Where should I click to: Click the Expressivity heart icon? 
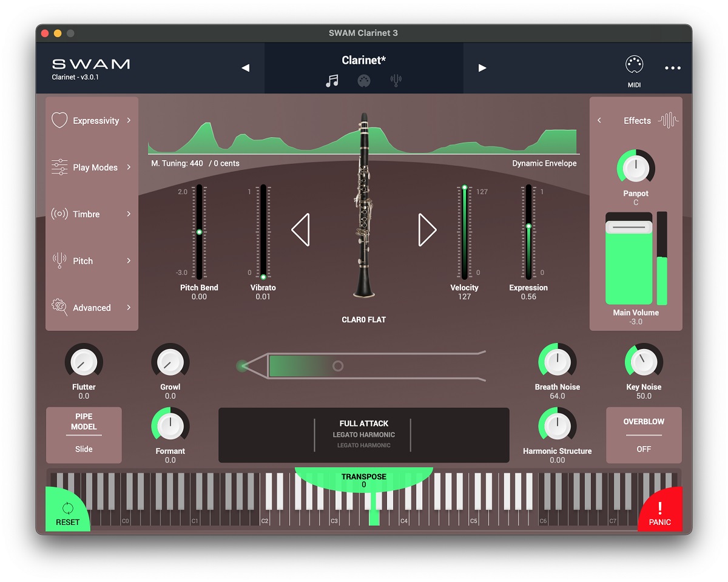click(x=59, y=120)
